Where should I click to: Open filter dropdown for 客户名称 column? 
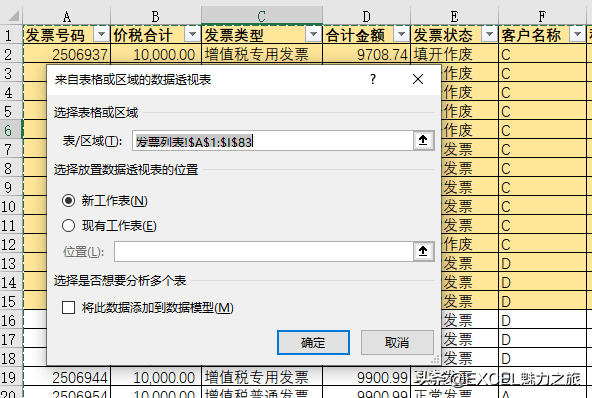pyautogui.click(x=577, y=35)
